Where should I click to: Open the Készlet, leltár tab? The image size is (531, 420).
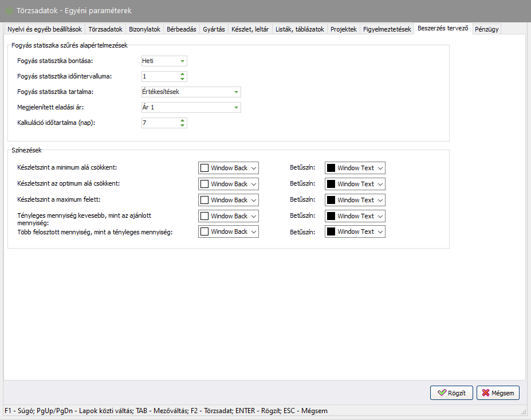(250, 29)
